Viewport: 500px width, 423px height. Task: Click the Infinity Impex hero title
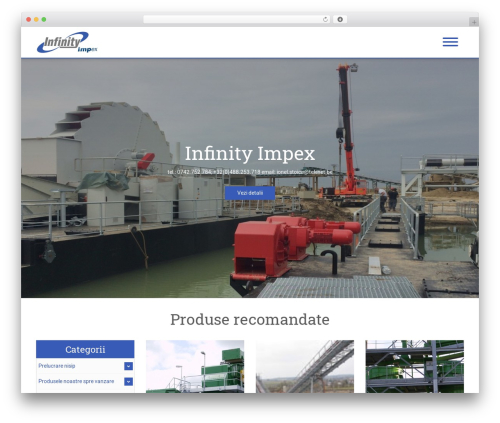point(250,154)
